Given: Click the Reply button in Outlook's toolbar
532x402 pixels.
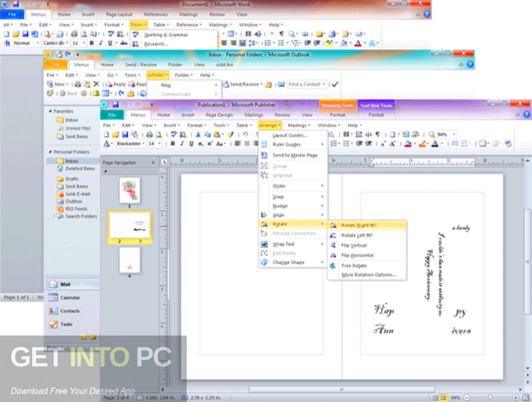Looking at the screenshot, I should pos(115,84).
